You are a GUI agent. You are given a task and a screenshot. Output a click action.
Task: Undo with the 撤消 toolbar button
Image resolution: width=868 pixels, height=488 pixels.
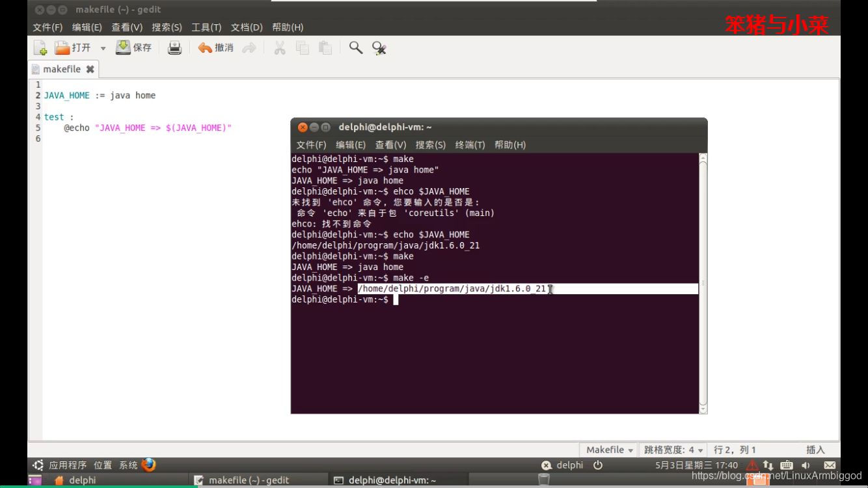click(x=216, y=47)
